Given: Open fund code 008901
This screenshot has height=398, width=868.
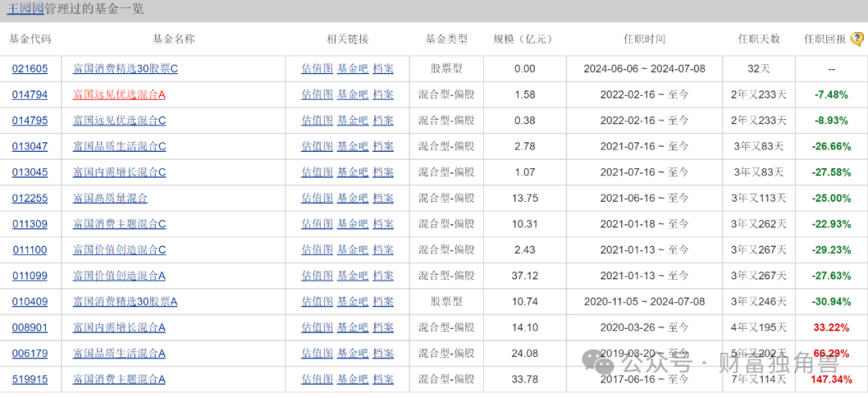Looking at the screenshot, I should pos(30,328).
